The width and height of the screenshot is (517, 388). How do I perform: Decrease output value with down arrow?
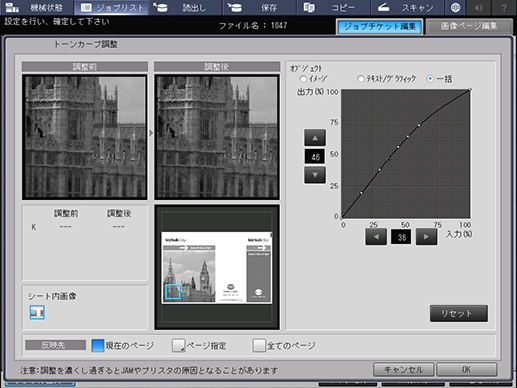pyautogui.click(x=315, y=175)
